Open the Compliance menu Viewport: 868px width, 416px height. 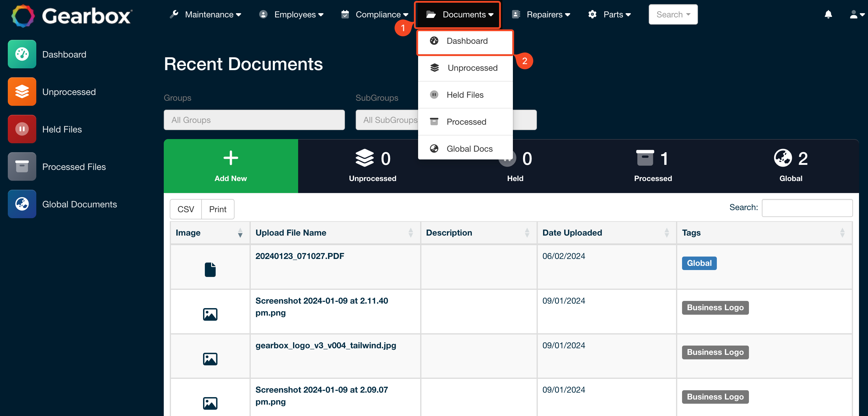(377, 14)
